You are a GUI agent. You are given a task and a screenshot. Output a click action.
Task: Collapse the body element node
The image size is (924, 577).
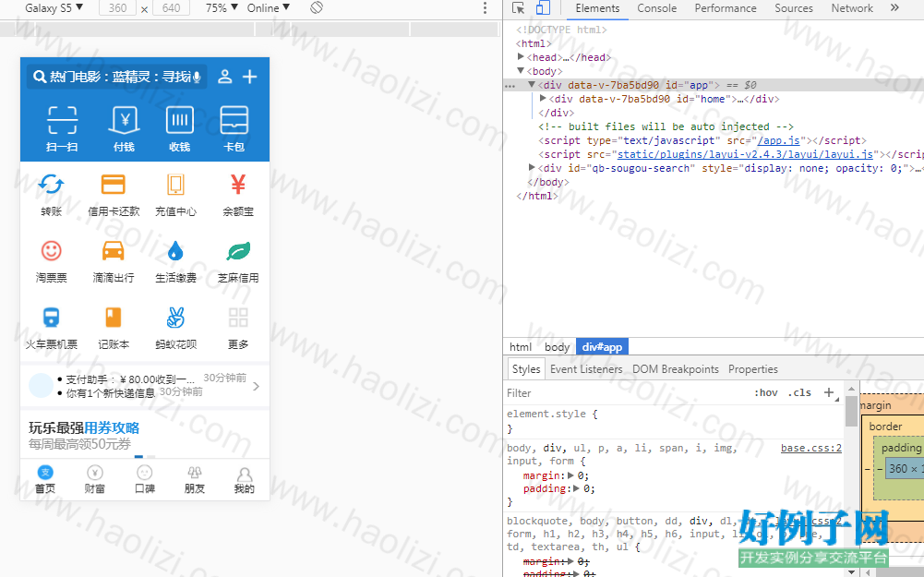click(x=521, y=71)
